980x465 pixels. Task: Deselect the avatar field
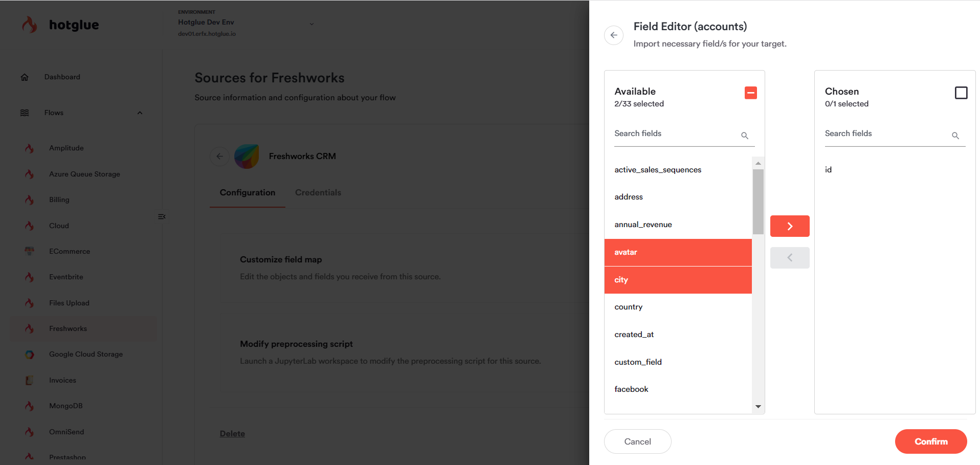677,252
